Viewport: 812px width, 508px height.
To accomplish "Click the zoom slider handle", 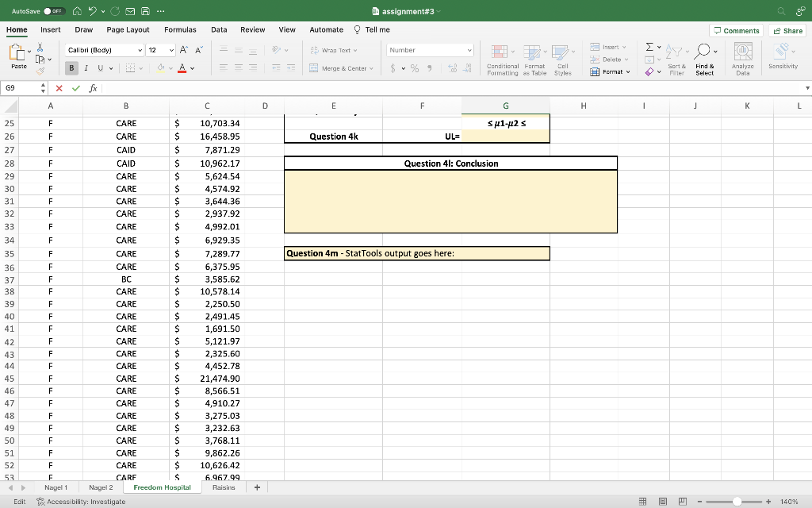I will [x=737, y=502].
